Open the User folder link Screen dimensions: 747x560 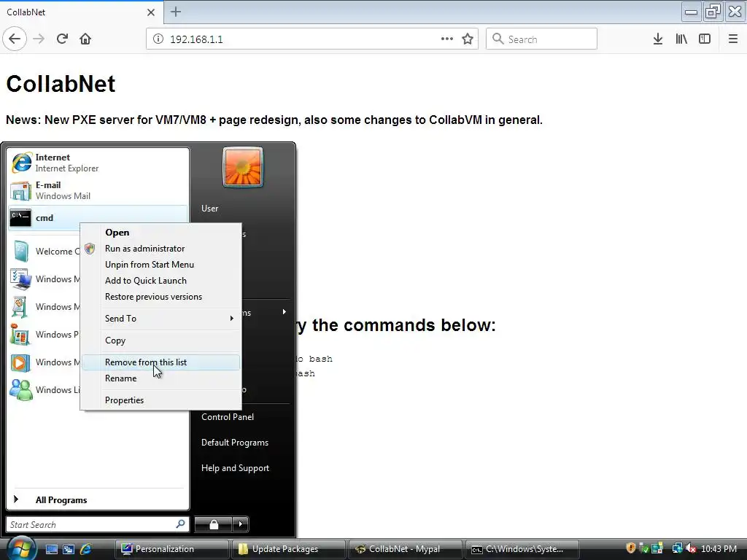(209, 209)
